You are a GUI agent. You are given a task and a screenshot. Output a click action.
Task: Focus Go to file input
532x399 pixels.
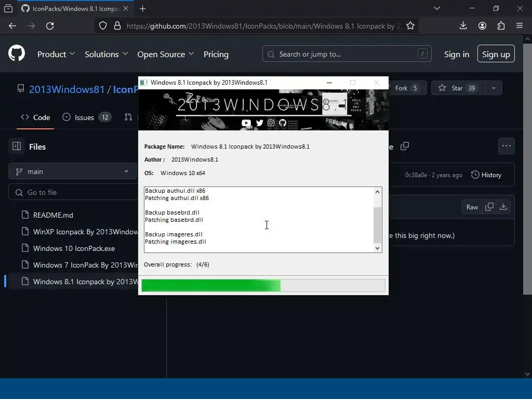pyautogui.click(x=73, y=192)
